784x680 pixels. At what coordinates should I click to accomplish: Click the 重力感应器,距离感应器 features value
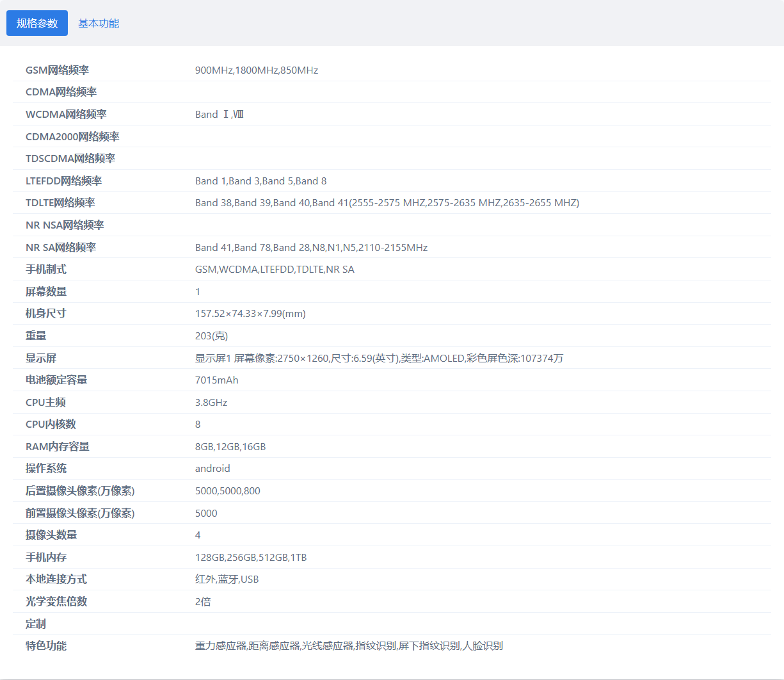click(349, 645)
